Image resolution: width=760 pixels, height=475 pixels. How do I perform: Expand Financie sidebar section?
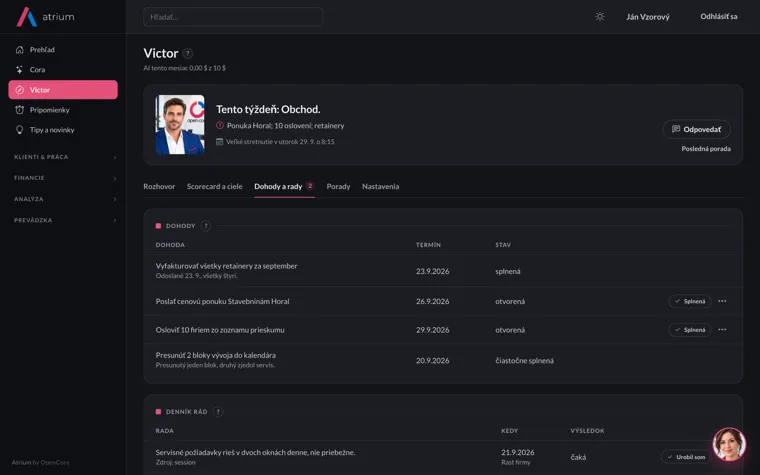point(63,178)
